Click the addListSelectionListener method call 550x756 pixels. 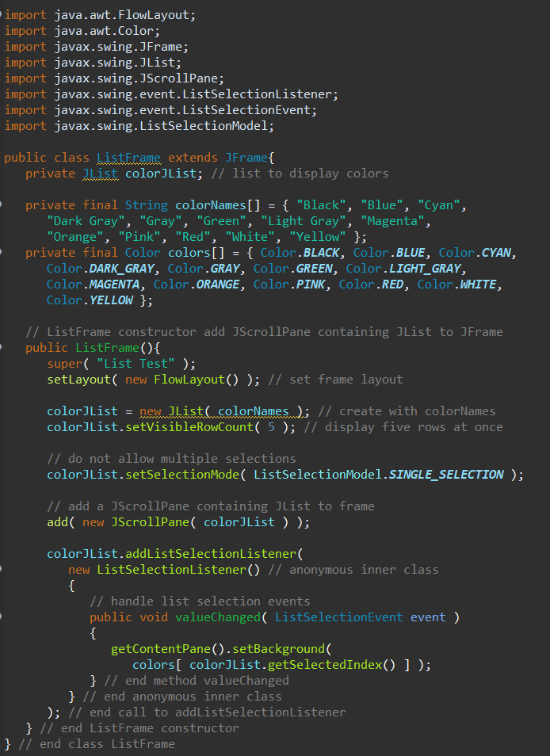211,555
